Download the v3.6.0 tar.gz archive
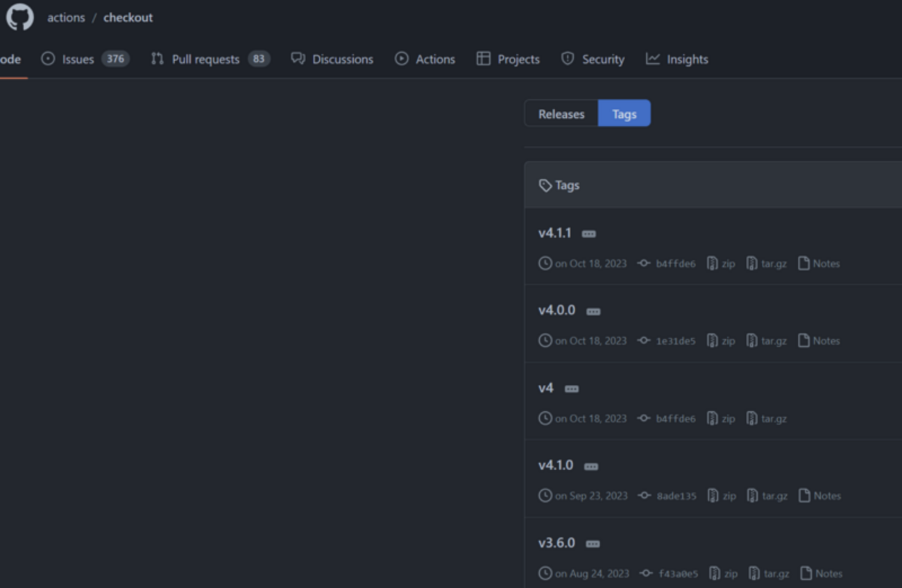The image size is (902, 588). pyautogui.click(x=769, y=573)
